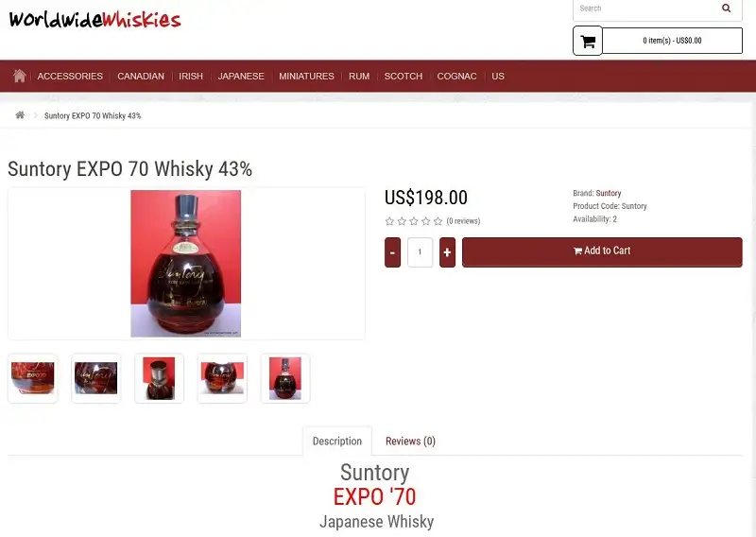Add the Suntory whisky to cart

coord(602,251)
